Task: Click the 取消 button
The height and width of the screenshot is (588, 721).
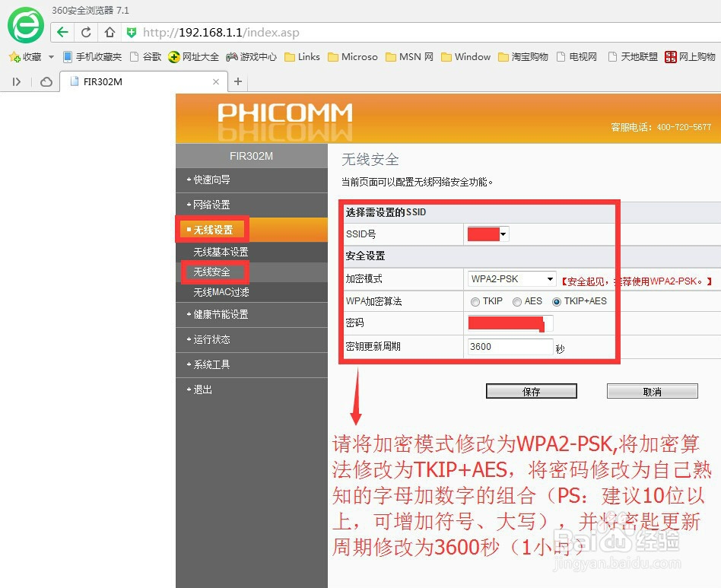Action: pyautogui.click(x=652, y=390)
